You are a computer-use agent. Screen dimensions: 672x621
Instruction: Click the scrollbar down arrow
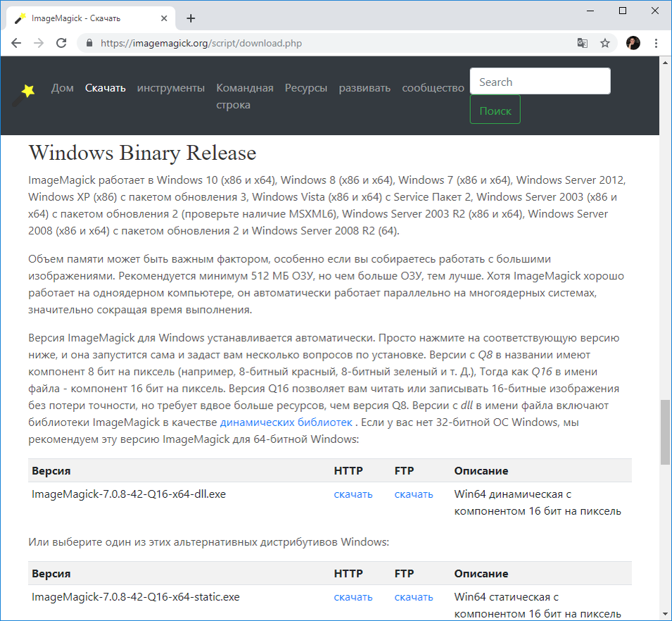[x=665, y=614]
